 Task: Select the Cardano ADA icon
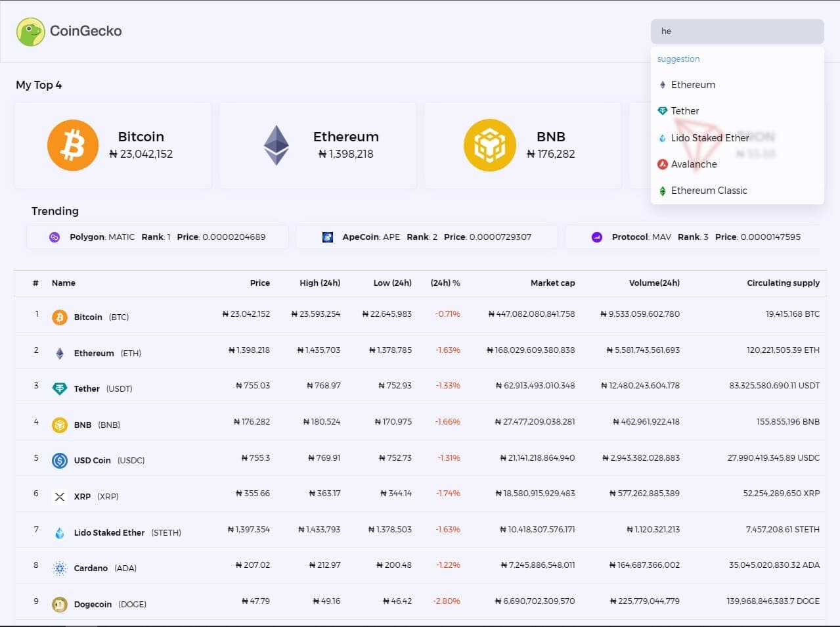pos(59,568)
